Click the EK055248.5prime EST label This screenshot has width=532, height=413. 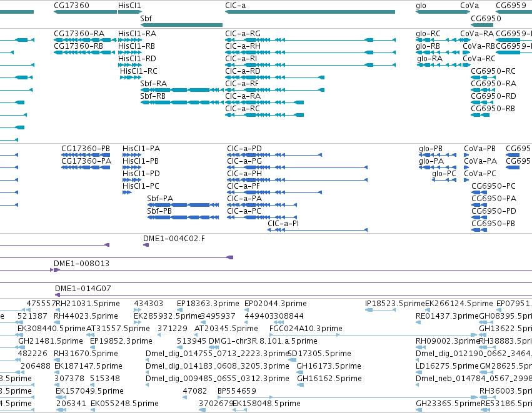pyautogui.click(x=124, y=404)
